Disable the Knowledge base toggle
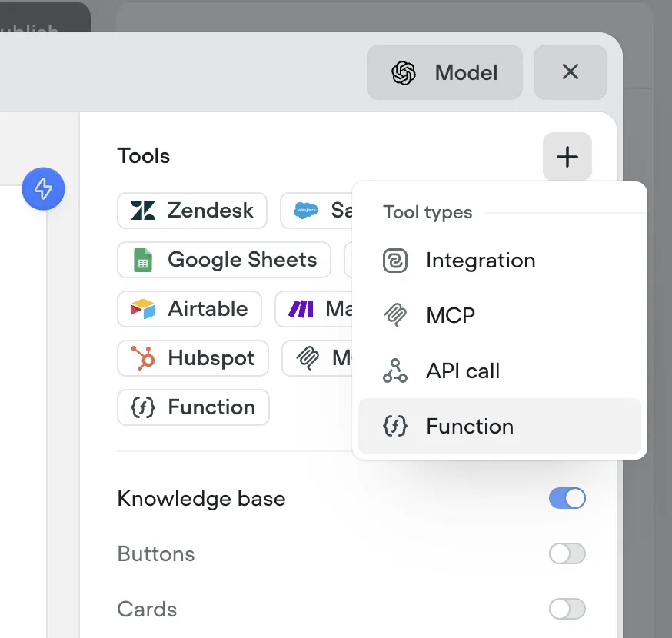The width and height of the screenshot is (672, 638). click(567, 498)
